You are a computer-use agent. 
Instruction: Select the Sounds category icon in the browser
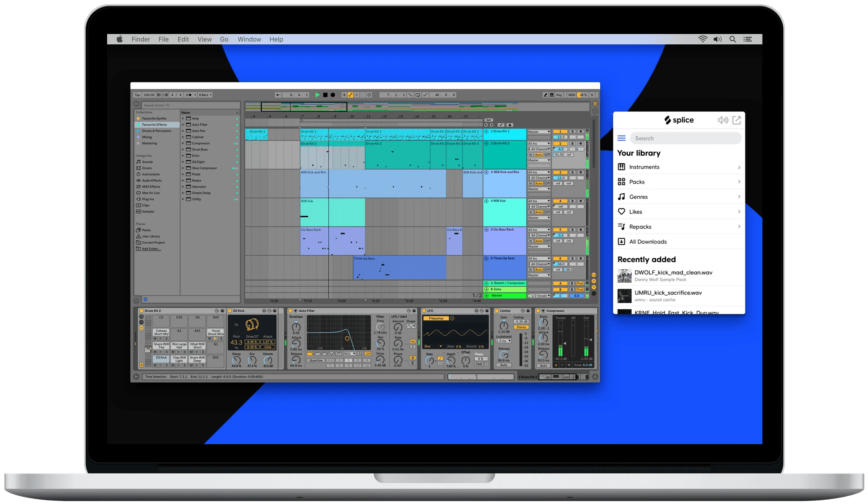click(138, 162)
